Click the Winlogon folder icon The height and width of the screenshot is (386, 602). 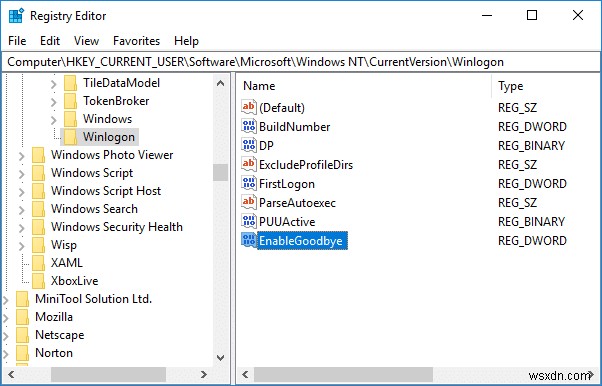pyautogui.click(x=71, y=137)
